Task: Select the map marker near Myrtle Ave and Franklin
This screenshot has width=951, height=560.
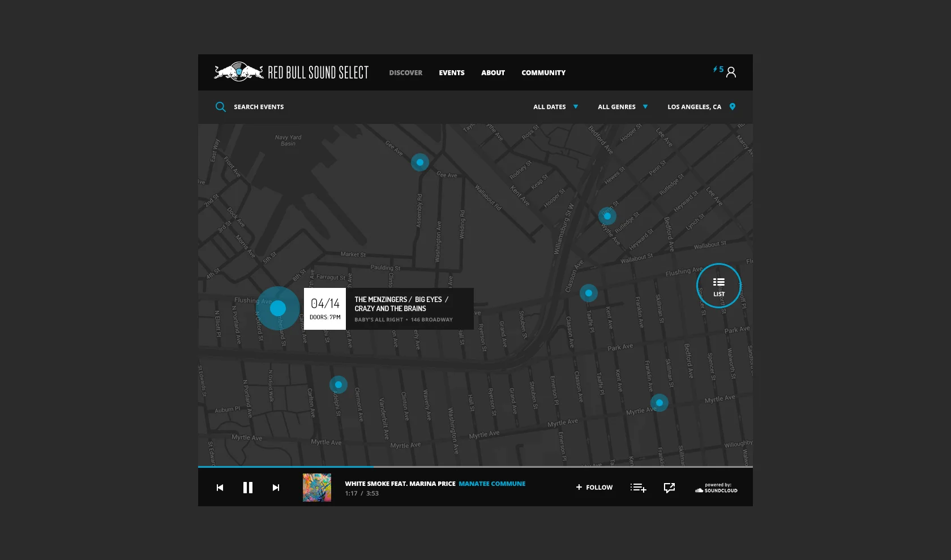Action: pyautogui.click(x=659, y=403)
